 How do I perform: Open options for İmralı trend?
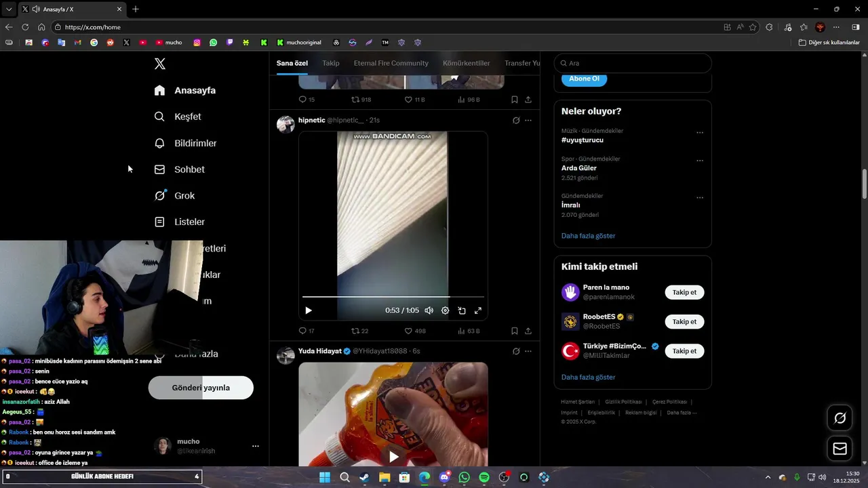tap(700, 198)
